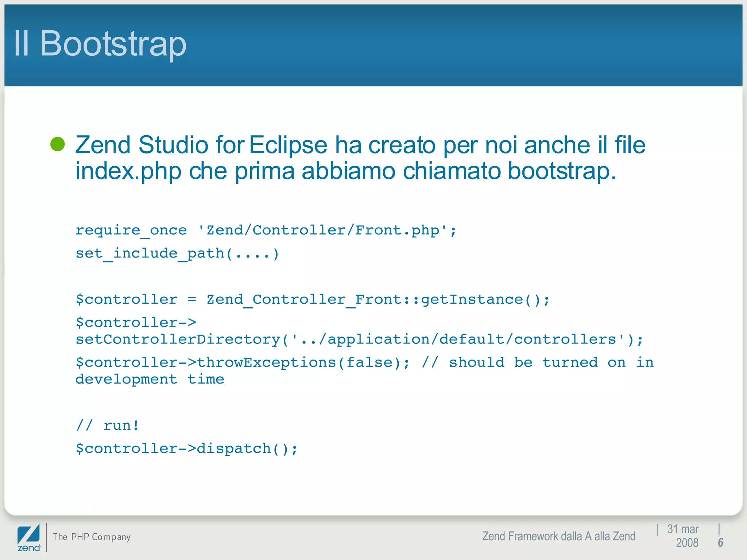
Task: Click the line 'index.php che prima abbiamo chiamato bootstrap.'
Action: 345,171
